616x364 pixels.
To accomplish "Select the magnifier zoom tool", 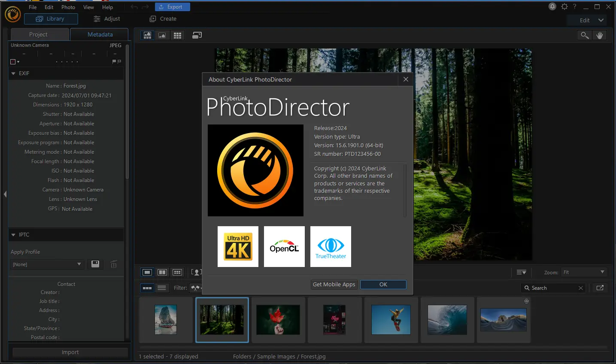I will pyautogui.click(x=584, y=35).
